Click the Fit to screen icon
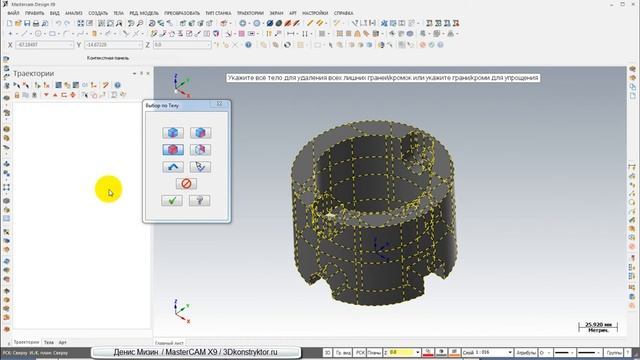Viewport: 640px width, 360px height. click(x=81, y=24)
